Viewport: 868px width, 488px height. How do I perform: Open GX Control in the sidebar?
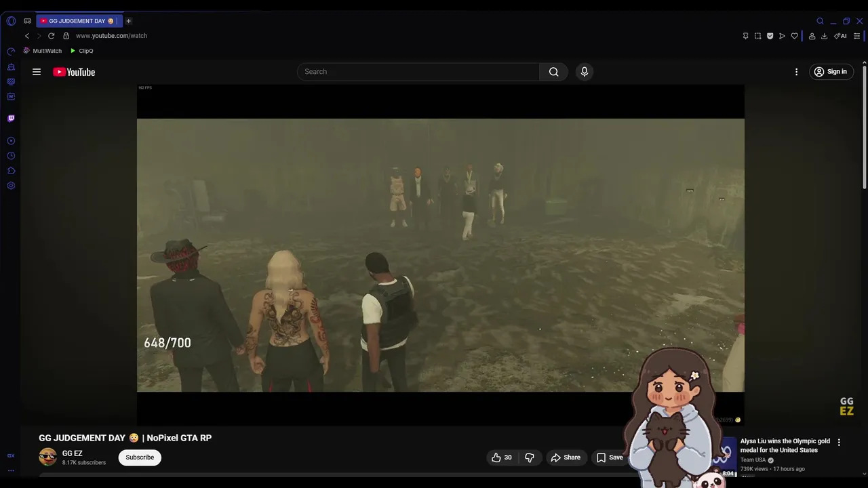coord(11,52)
